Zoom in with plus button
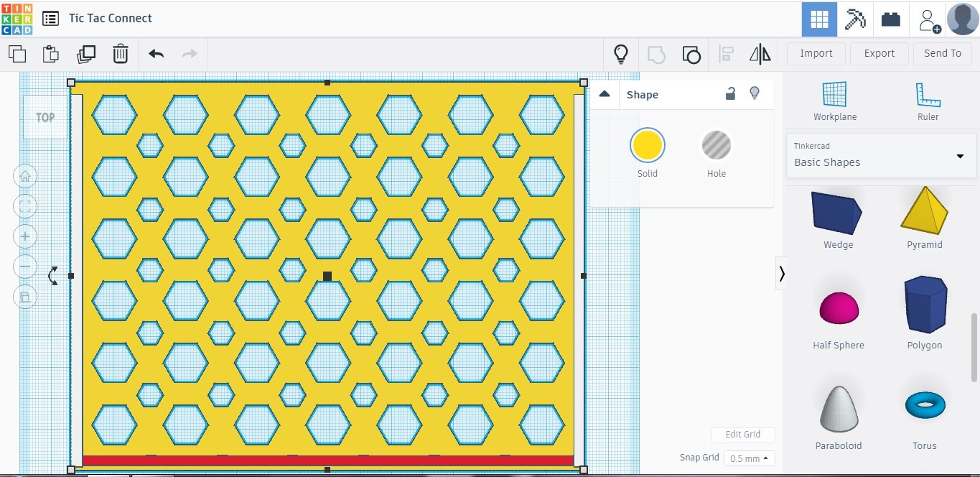The image size is (980, 477). click(x=25, y=236)
